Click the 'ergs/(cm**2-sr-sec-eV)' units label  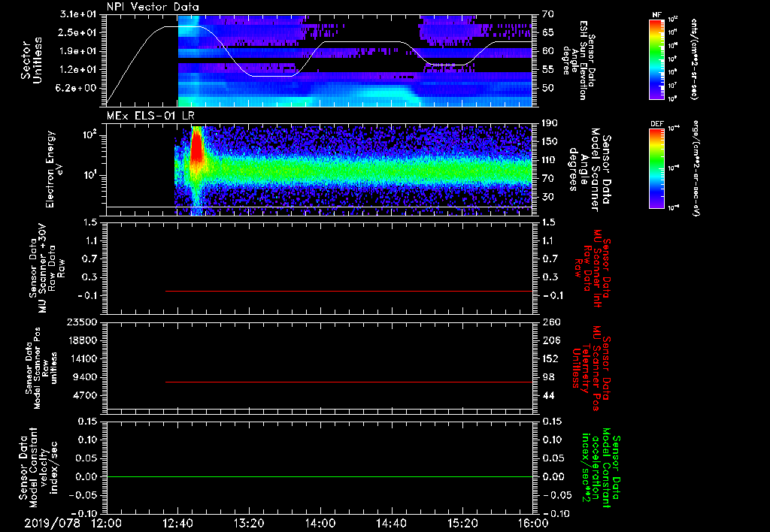[696, 168]
